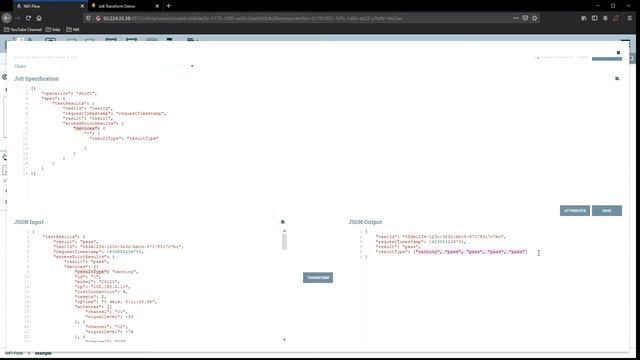Minimize the browser window
Screen dimensions: 640x360
(x=598, y=6)
